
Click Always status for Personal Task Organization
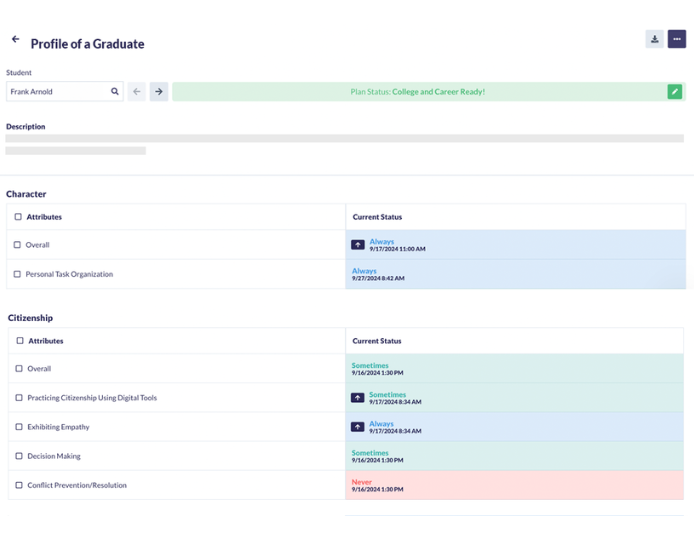click(x=364, y=271)
